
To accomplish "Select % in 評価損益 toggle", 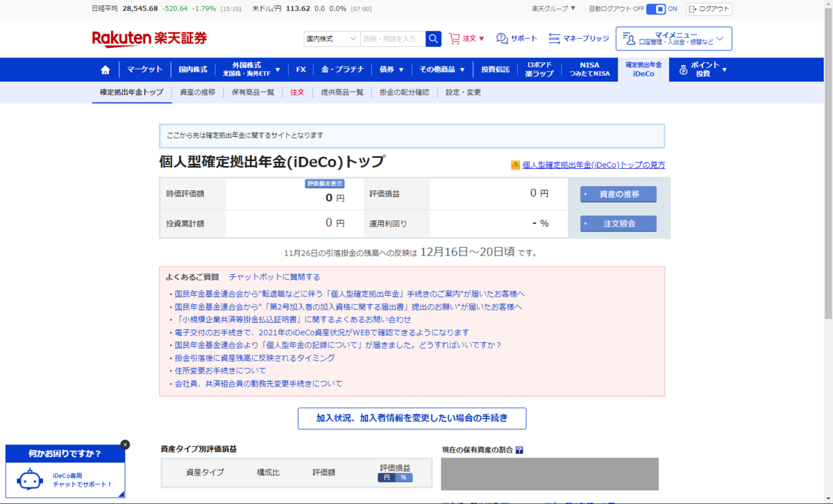I will [x=403, y=478].
